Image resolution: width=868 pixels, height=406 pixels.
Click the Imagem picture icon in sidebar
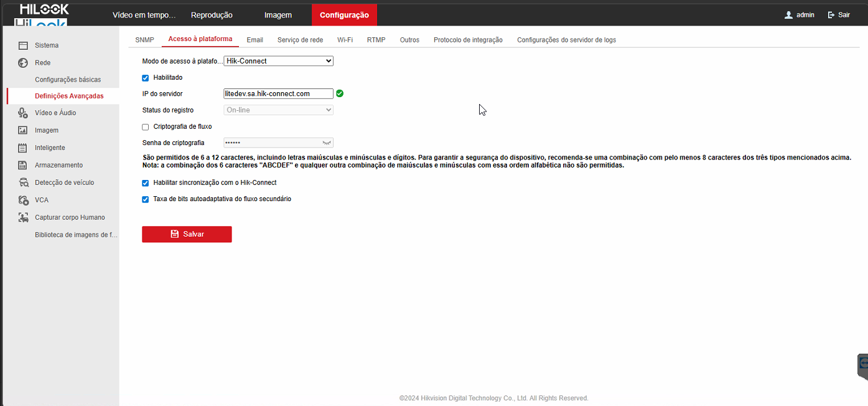pyautogui.click(x=23, y=130)
